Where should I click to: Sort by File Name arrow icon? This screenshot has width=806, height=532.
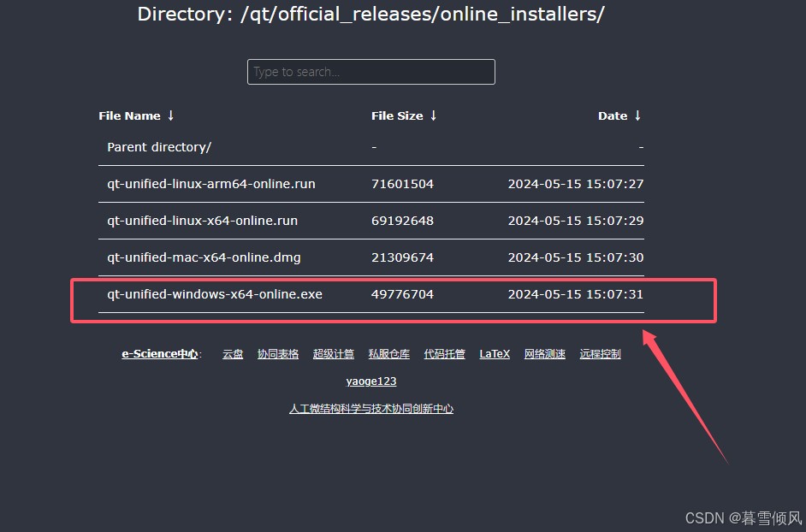(x=170, y=115)
